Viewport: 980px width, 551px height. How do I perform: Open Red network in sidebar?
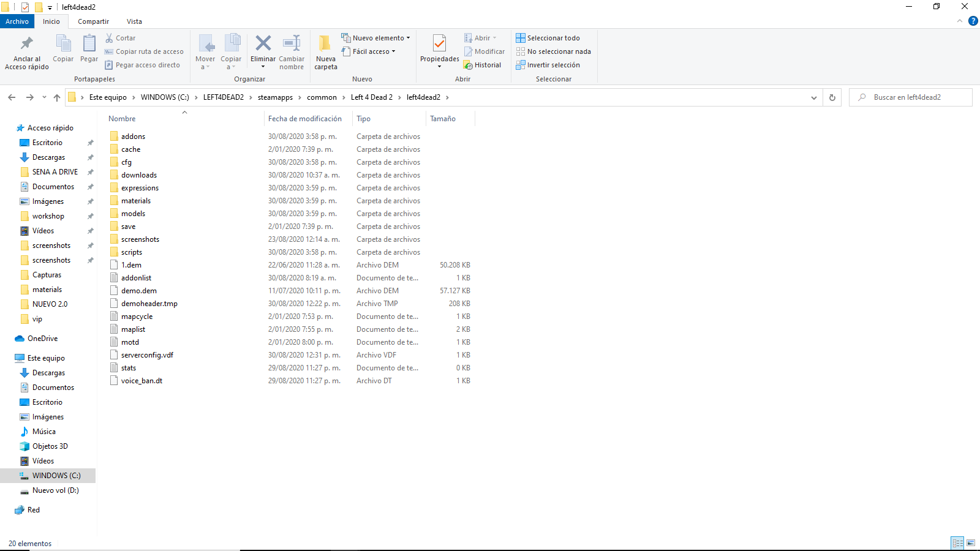coord(33,510)
